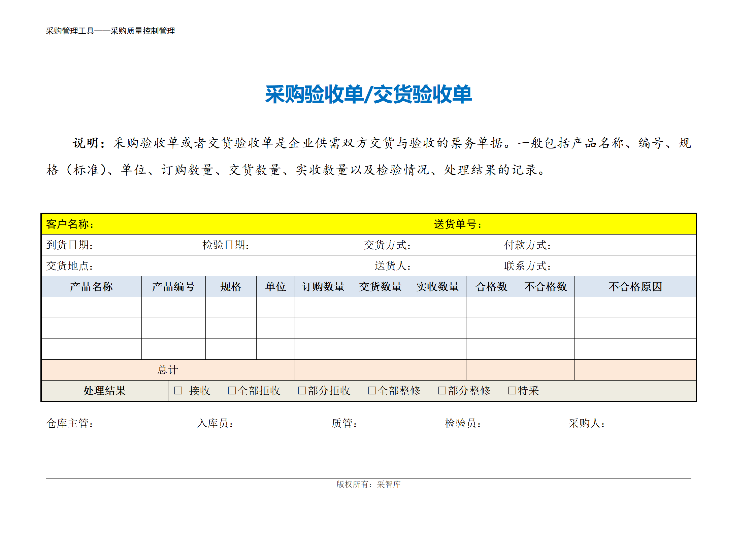
Task: Click the 客户名称 field label
Action: (x=70, y=224)
